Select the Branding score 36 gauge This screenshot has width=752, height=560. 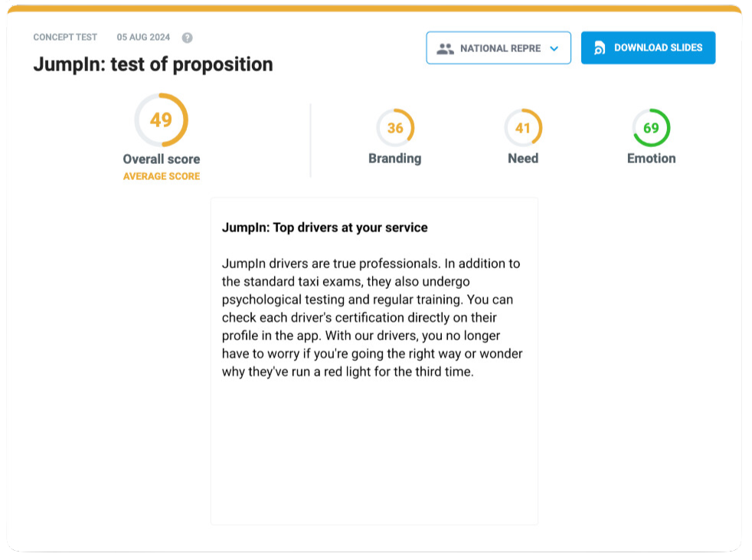click(395, 128)
